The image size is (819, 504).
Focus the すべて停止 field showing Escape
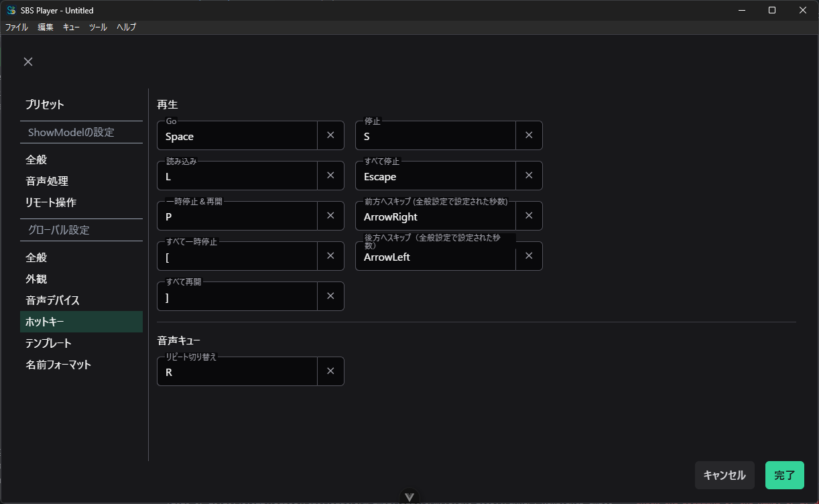[x=436, y=176]
